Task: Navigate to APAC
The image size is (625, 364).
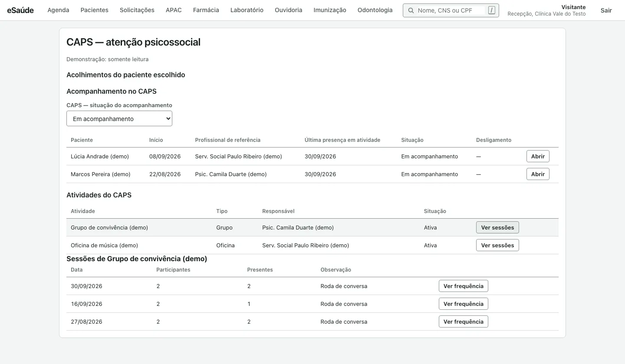Action: click(x=174, y=10)
